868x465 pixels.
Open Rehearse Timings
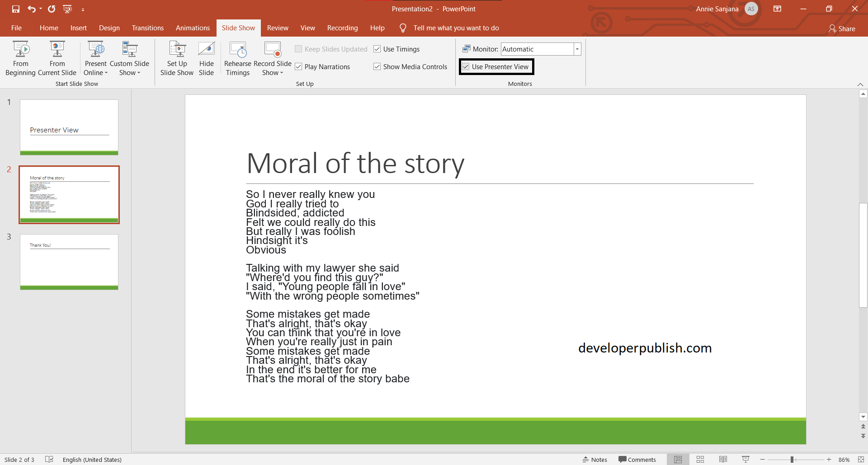pos(238,58)
